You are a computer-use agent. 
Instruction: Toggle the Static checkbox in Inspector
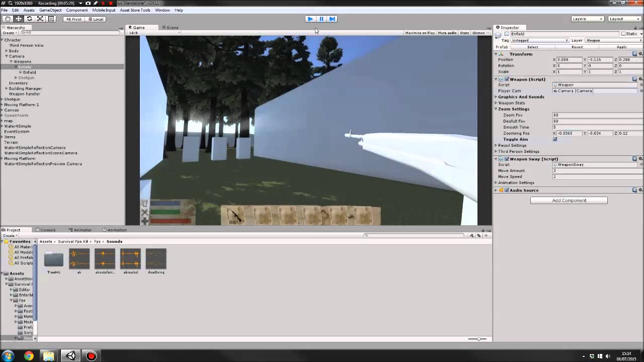point(623,34)
